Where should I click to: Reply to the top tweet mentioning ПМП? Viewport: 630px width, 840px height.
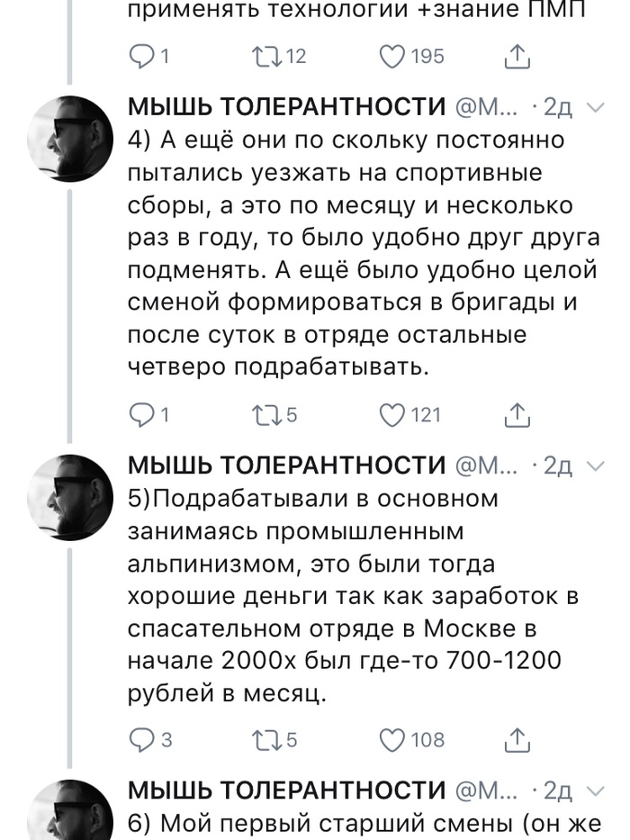click(x=143, y=57)
